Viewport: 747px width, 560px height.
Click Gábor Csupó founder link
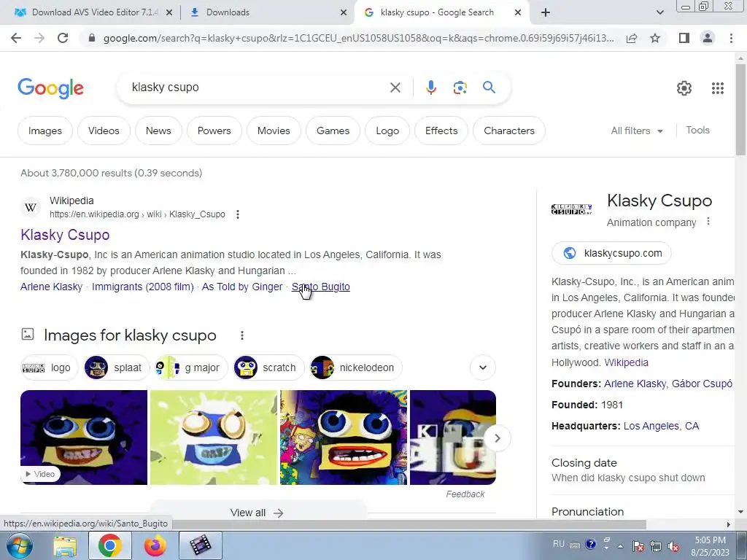(x=702, y=384)
